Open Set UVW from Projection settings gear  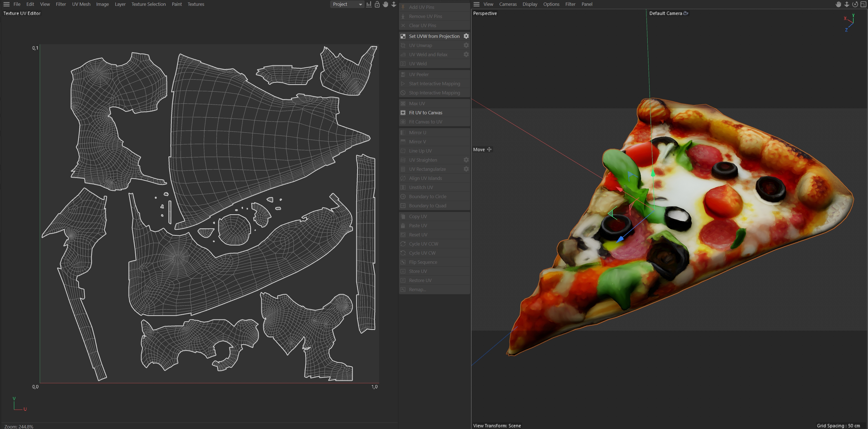click(466, 36)
